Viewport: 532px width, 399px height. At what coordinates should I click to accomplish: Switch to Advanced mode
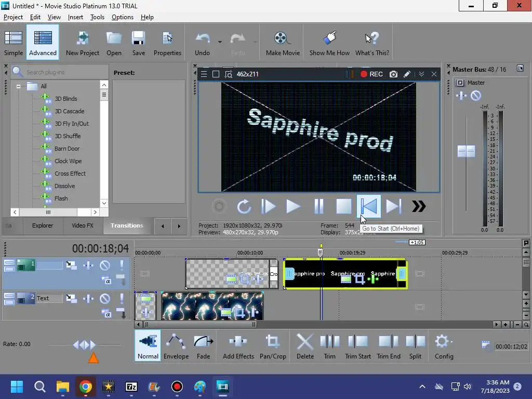pos(43,43)
